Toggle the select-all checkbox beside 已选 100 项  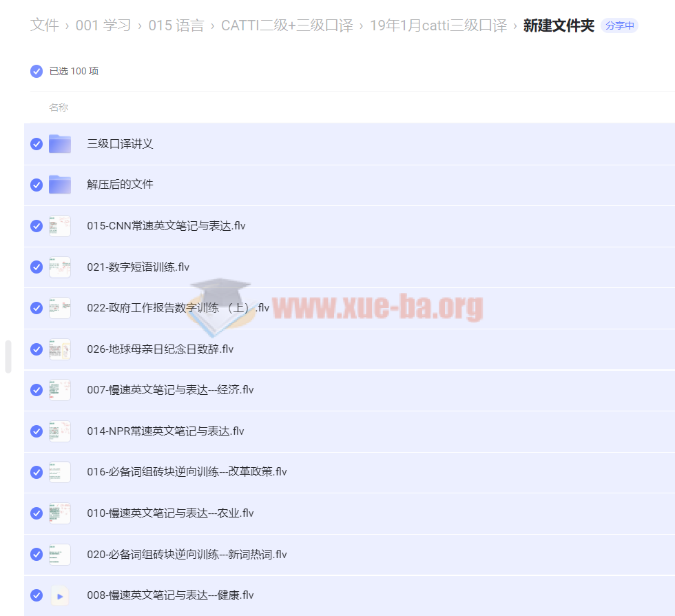point(37,71)
